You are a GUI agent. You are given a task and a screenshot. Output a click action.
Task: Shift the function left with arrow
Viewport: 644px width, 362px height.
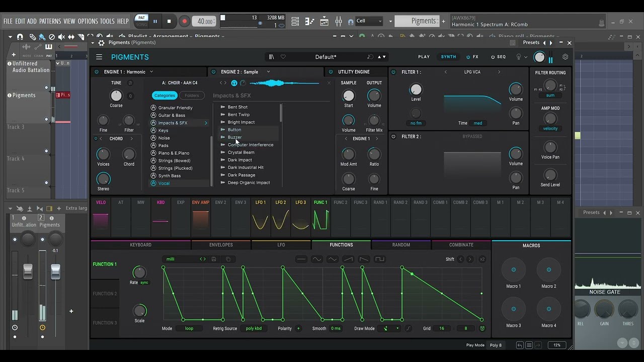pos(460,259)
